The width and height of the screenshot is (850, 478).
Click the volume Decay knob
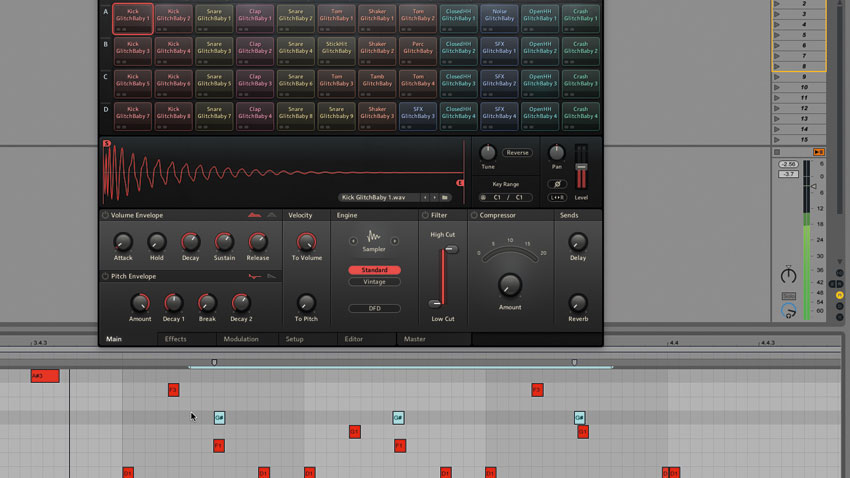click(190, 242)
